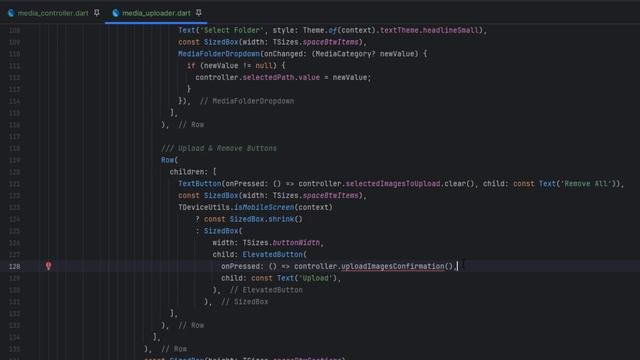Image resolution: width=640 pixels, height=360 pixels.
Task: Click the word 'null' in the if condition
Action: coord(264,66)
